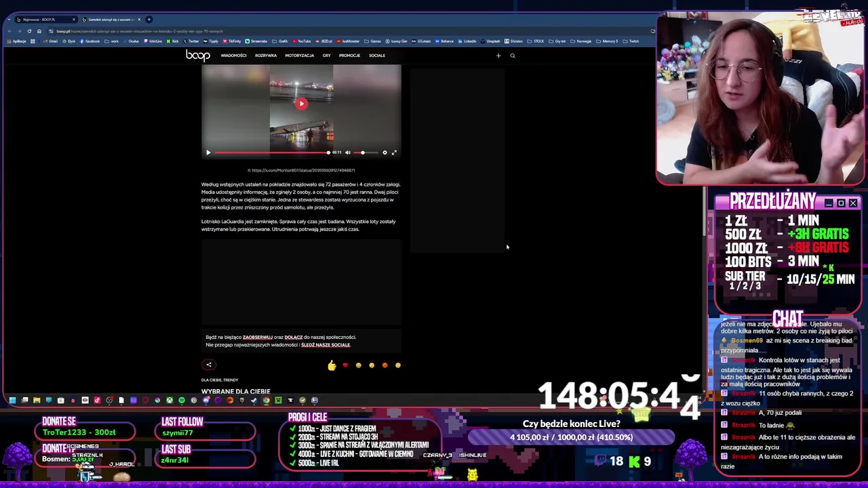The image size is (868, 488).
Task: Open Spotify from the taskbar
Action: 182,401
